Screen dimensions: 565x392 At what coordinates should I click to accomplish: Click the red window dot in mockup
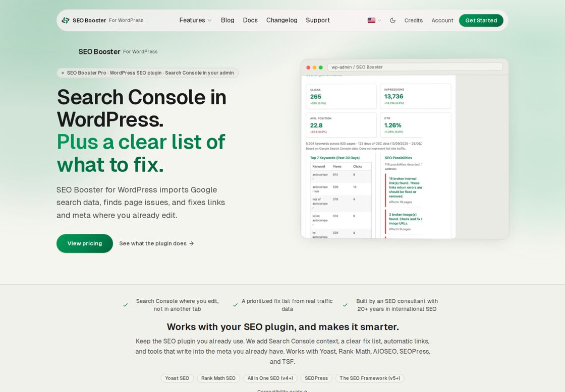tap(308, 68)
